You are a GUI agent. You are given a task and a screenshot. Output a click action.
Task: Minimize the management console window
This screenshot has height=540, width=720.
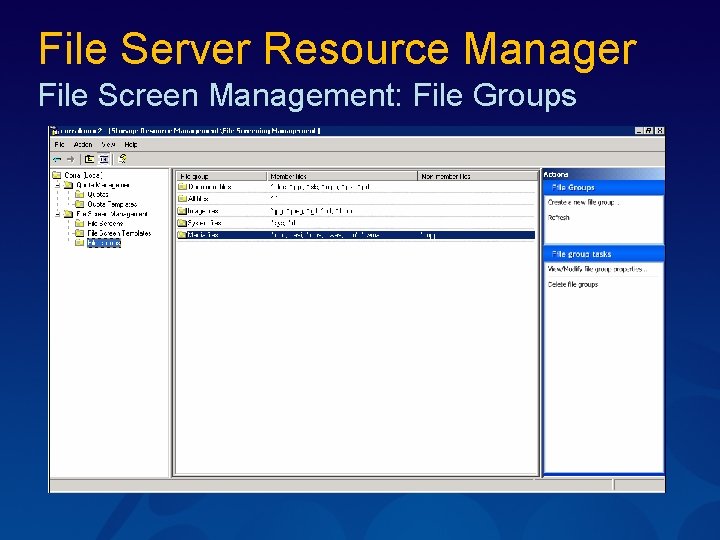[x=639, y=131]
